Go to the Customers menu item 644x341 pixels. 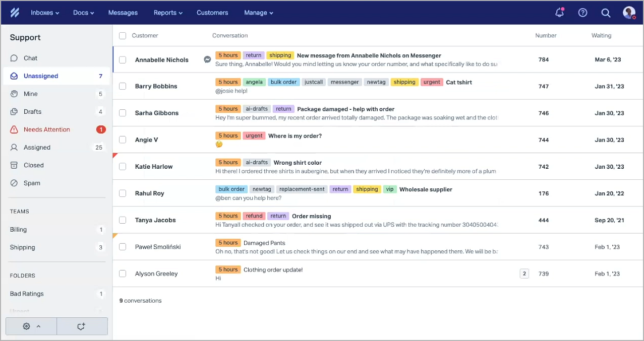212,13
